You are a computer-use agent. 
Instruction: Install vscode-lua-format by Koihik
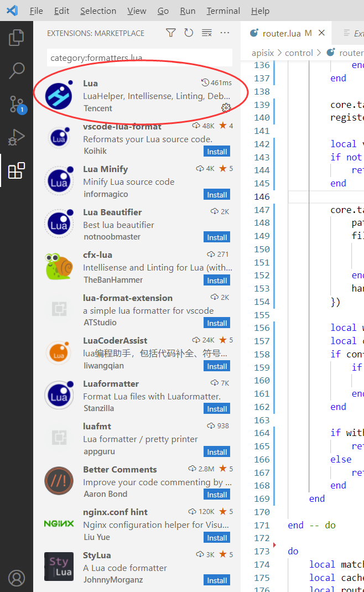217,152
